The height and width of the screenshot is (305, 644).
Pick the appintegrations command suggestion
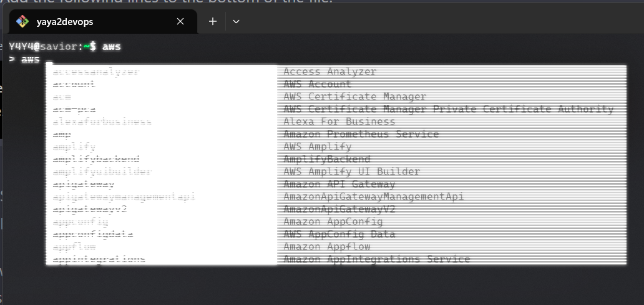(99, 259)
